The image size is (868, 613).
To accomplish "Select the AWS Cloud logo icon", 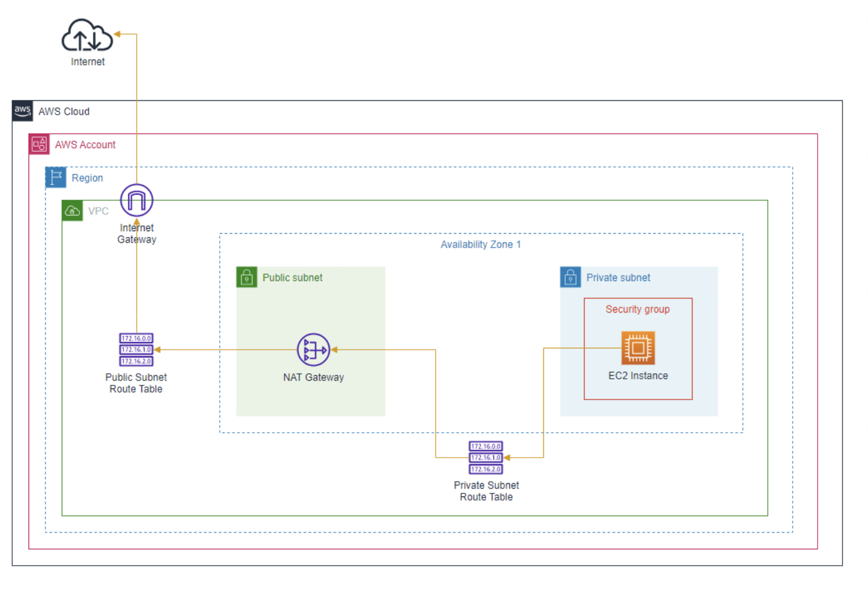I will pyautogui.click(x=22, y=111).
